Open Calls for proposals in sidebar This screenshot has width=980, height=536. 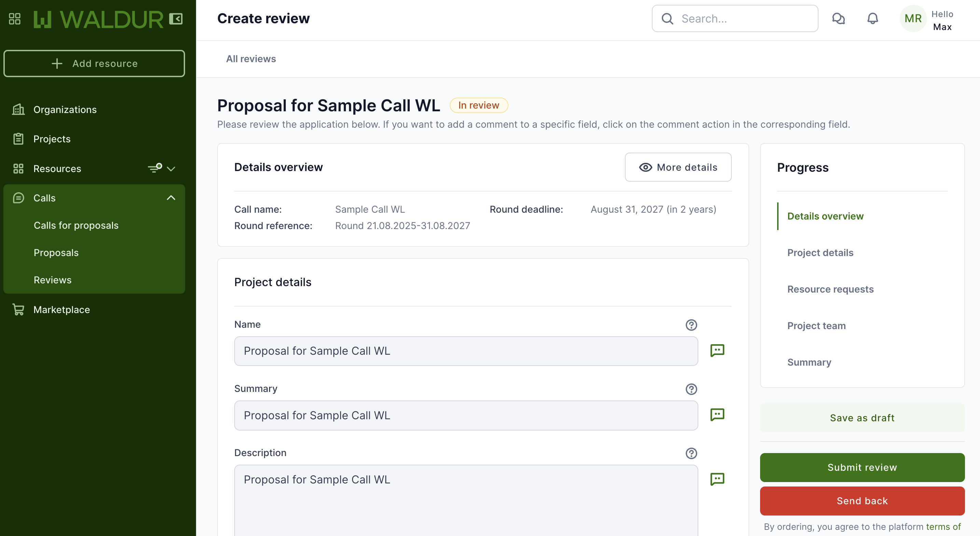(76, 225)
